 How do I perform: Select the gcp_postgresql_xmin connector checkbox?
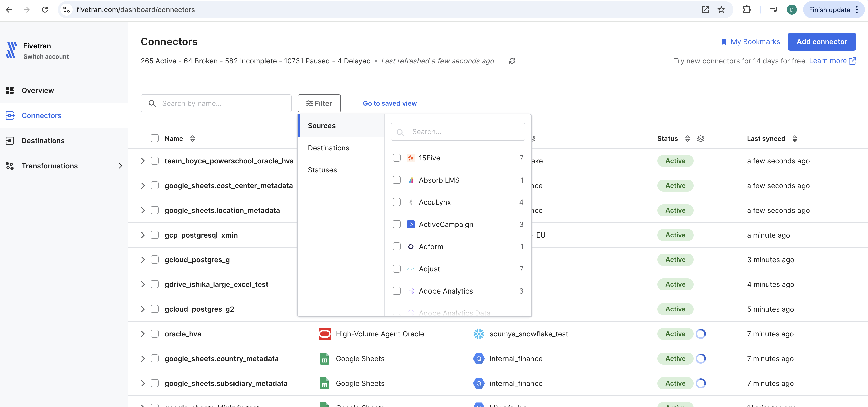155,235
